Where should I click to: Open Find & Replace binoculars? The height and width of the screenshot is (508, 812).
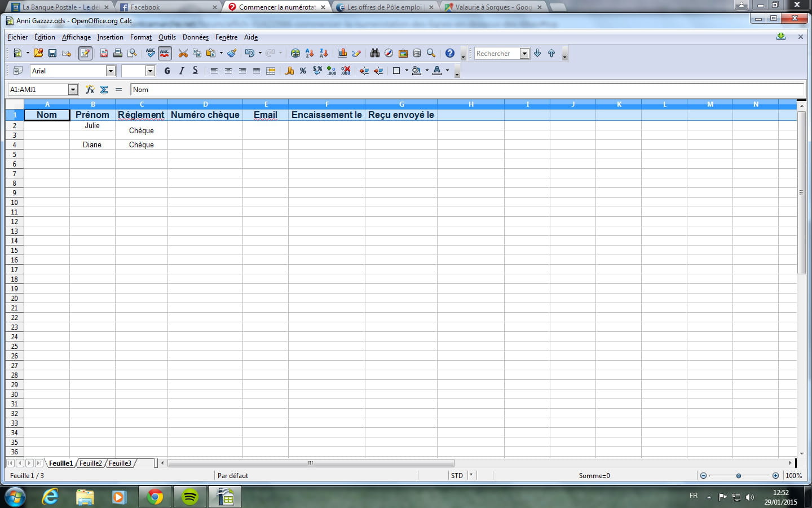pos(375,53)
